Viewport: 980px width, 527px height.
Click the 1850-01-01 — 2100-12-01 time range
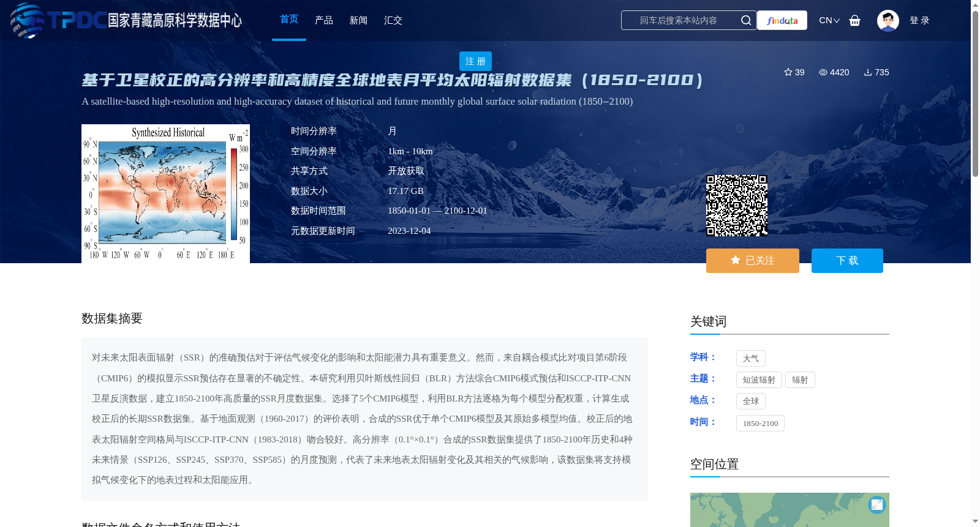[437, 211]
